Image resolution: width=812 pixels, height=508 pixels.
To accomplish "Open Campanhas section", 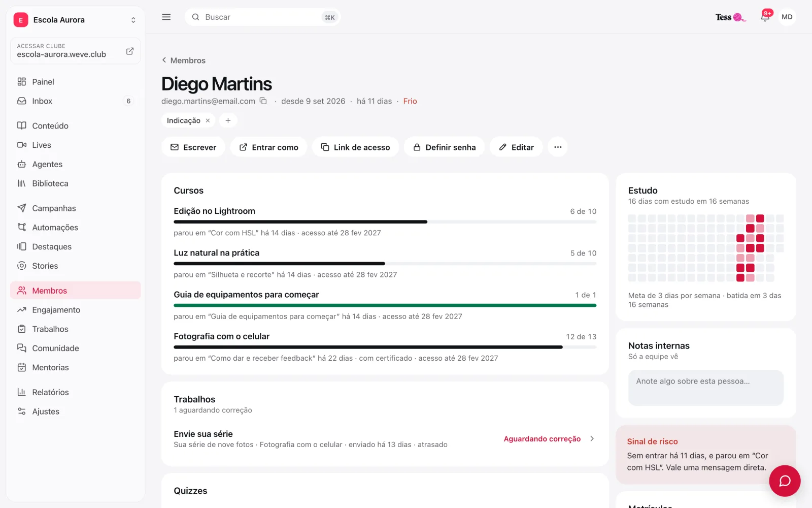I will coord(75,208).
